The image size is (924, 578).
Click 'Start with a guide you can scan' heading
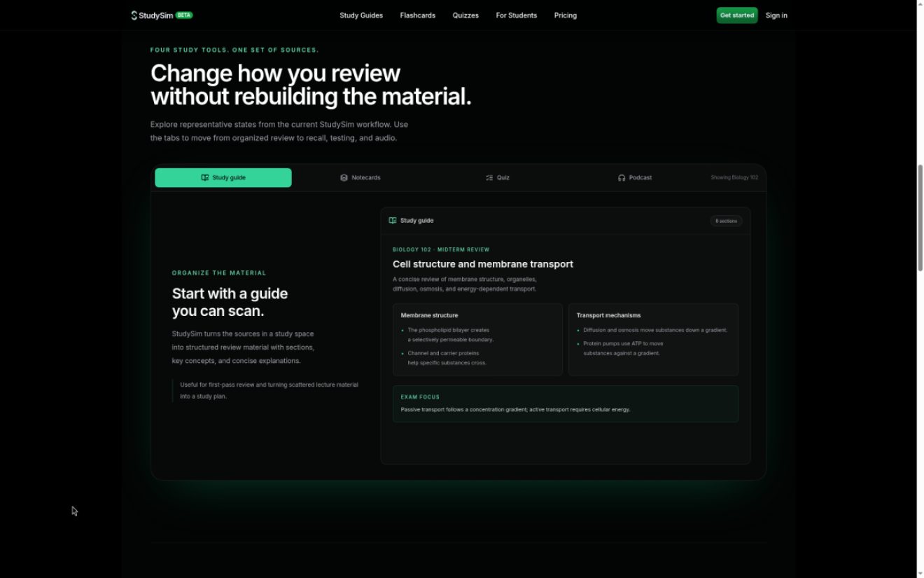pos(230,302)
